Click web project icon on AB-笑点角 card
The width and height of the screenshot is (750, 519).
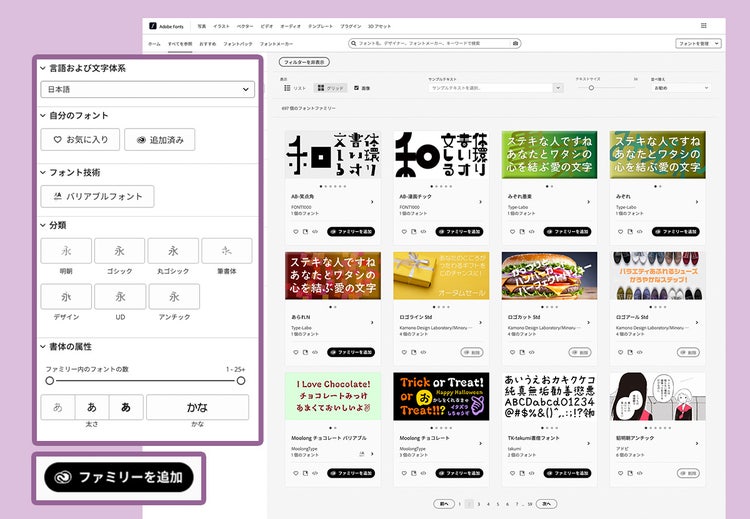click(305, 232)
